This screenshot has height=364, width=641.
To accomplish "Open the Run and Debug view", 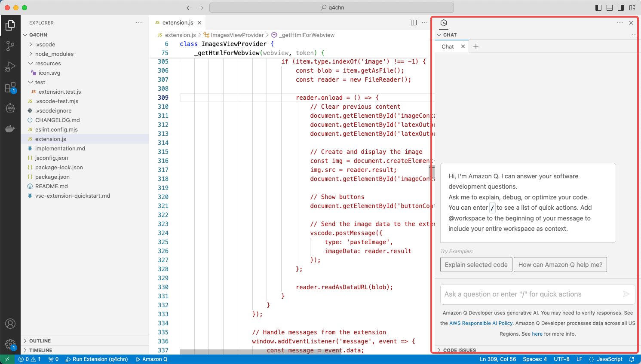I will click(10, 66).
